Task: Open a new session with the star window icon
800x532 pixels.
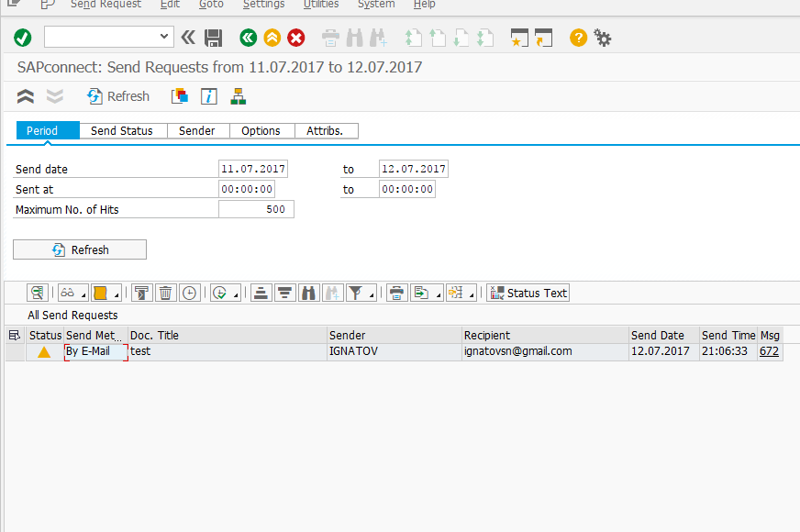Action: click(x=519, y=38)
